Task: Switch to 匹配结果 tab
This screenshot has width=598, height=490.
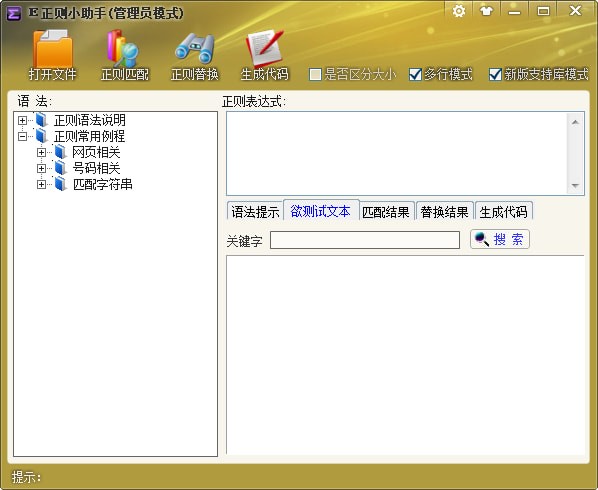Action: coord(386,212)
